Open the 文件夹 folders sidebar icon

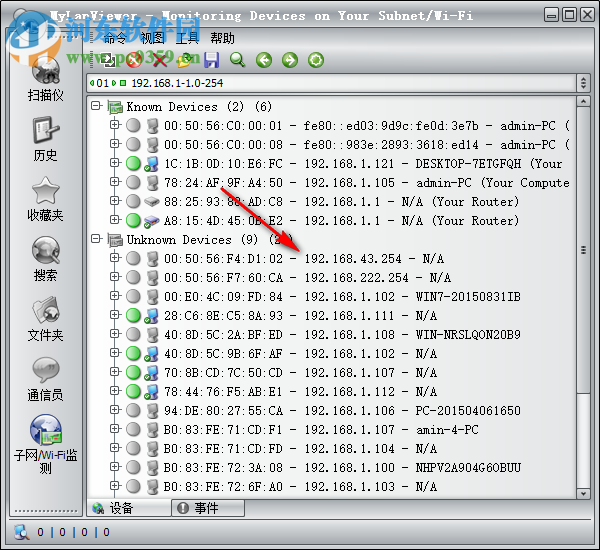click(x=46, y=310)
